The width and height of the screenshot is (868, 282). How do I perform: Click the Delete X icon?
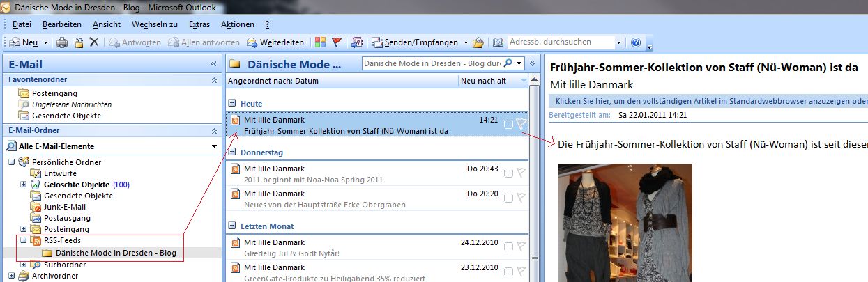(x=94, y=42)
